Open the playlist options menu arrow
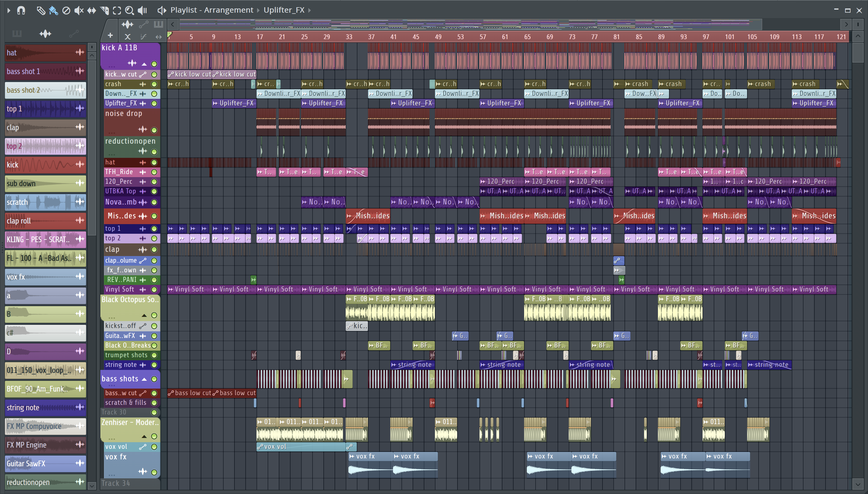This screenshot has height=494, width=868. pyautogui.click(x=9, y=11)
